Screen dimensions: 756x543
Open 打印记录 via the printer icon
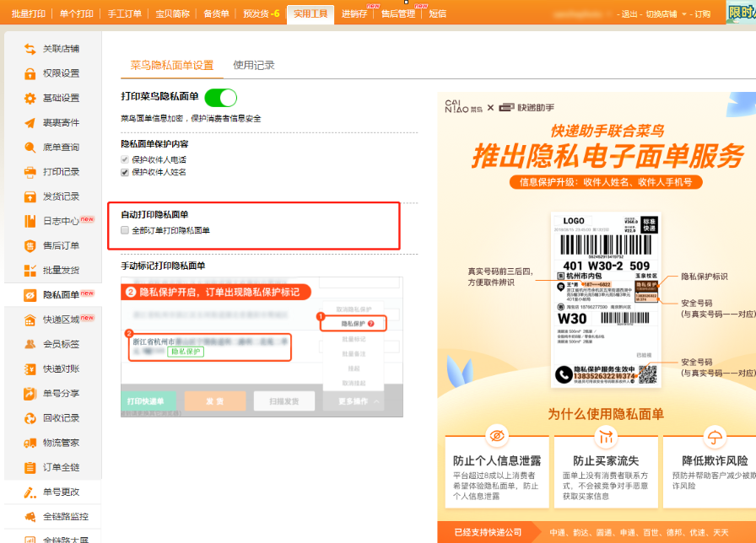pos(30,171)
